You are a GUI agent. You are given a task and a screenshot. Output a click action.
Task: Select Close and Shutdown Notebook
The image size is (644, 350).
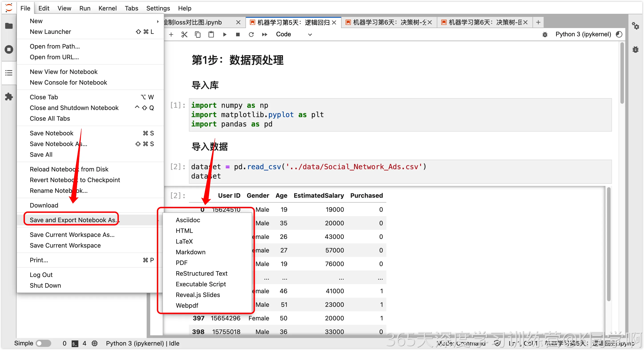pos(90,108)
